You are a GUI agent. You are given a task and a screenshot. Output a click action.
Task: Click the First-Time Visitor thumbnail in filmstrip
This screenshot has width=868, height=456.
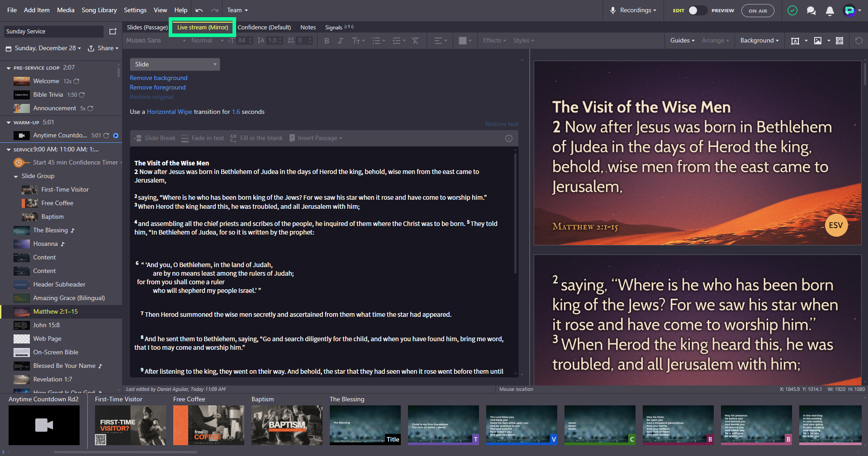[x=130, y=425]
